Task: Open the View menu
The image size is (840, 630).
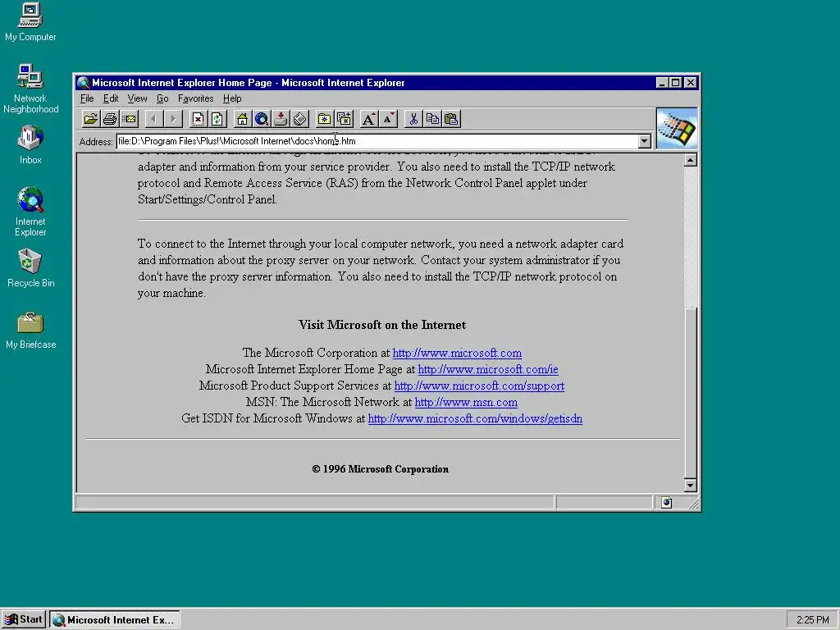Action: (x=137, y=98)
